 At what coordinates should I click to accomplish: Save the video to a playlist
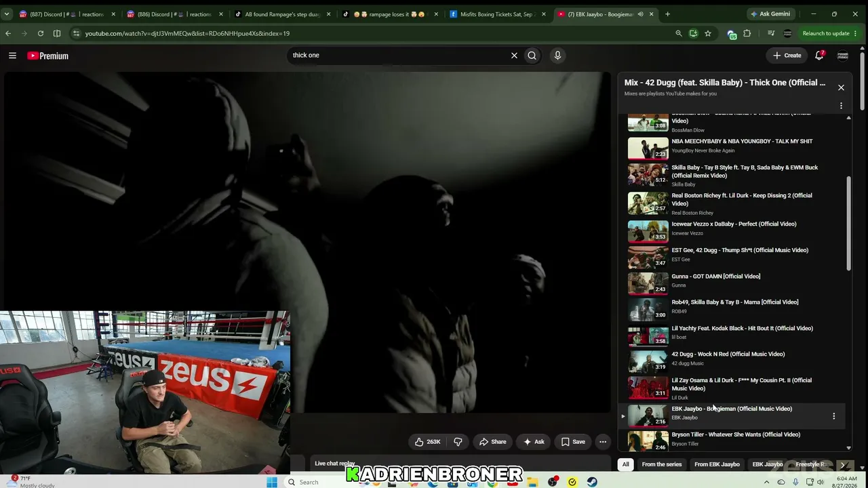573,442
